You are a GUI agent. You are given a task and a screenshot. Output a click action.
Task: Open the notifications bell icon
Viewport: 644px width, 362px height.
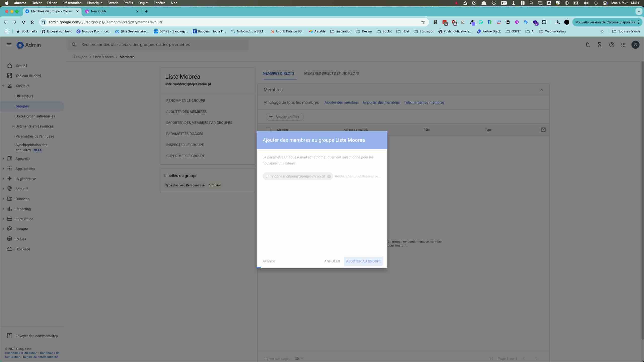587,45
